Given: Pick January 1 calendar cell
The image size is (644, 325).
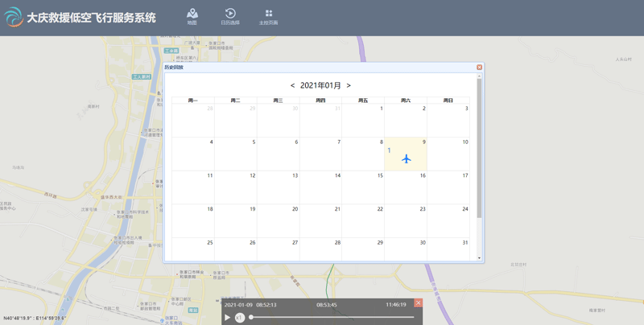Looking at the screenshot, I should (363, 120).
